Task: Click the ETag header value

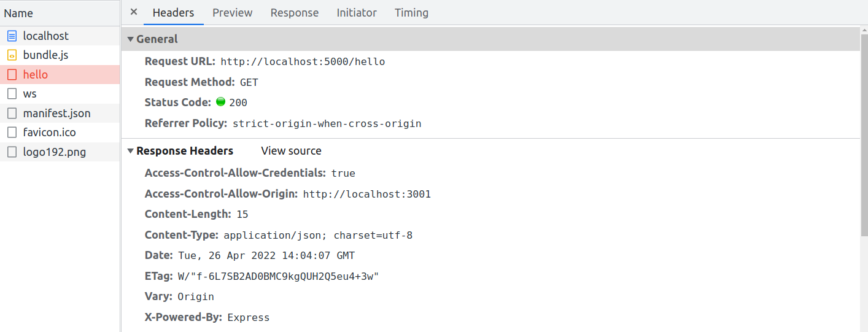Action: pyautogui.click(x=278, y=276)
